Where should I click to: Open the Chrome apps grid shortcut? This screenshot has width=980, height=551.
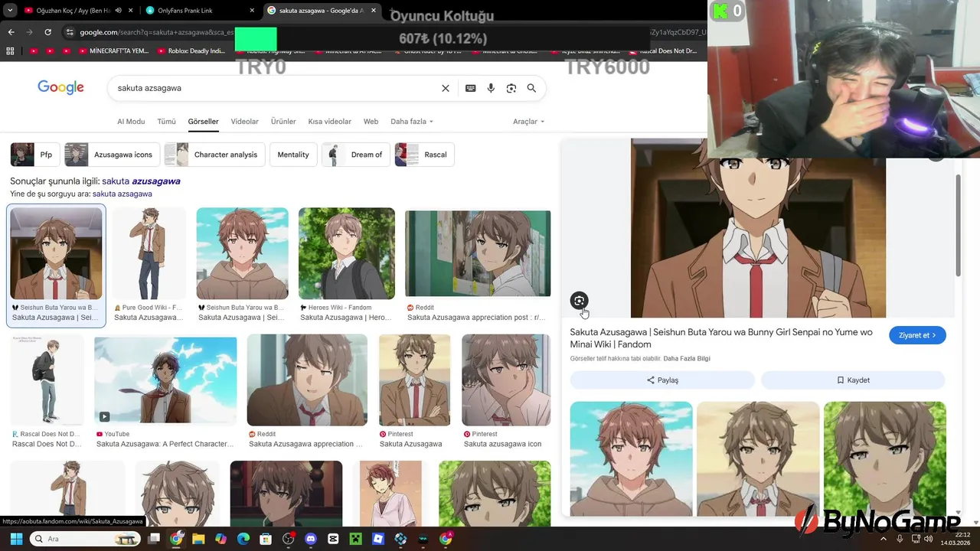[10, 51]
